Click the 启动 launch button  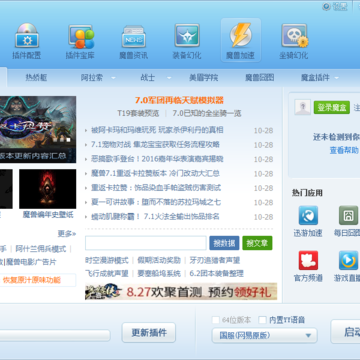(x=345, y=332)
